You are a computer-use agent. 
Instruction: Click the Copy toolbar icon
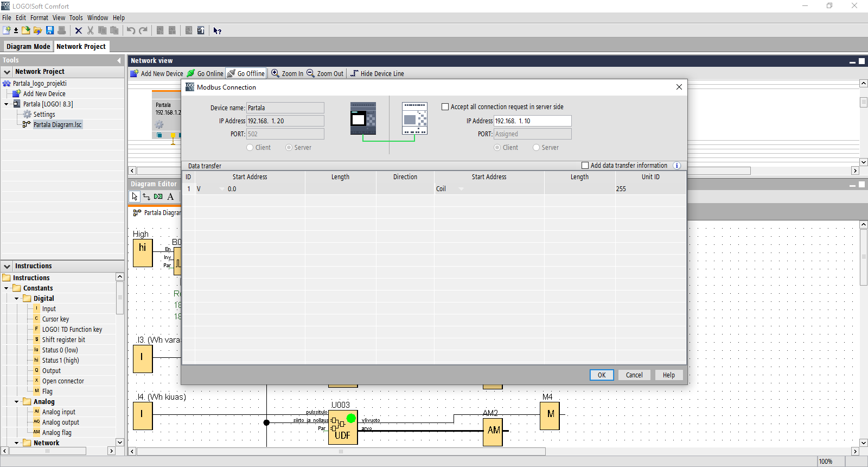[102, 30]
